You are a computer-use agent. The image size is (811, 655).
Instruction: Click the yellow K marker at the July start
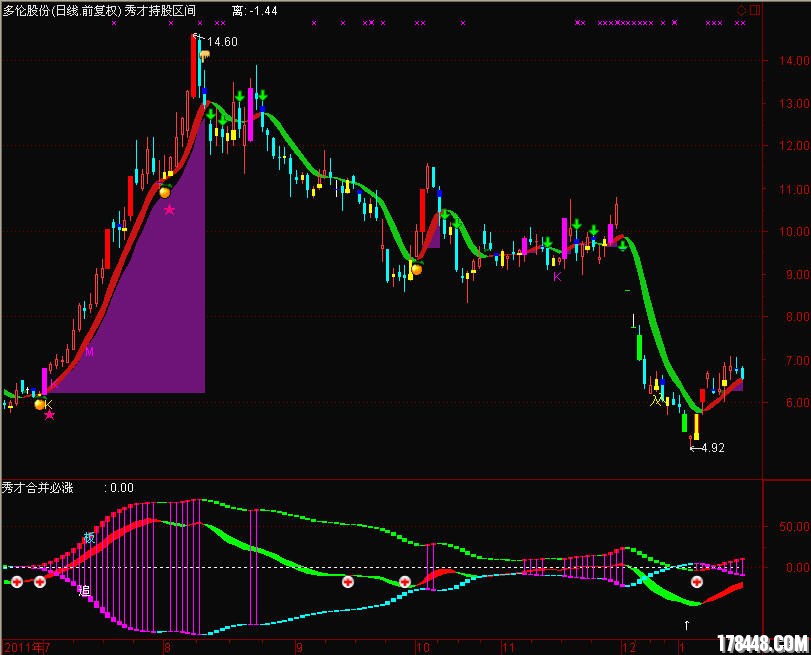click(48, 404)
